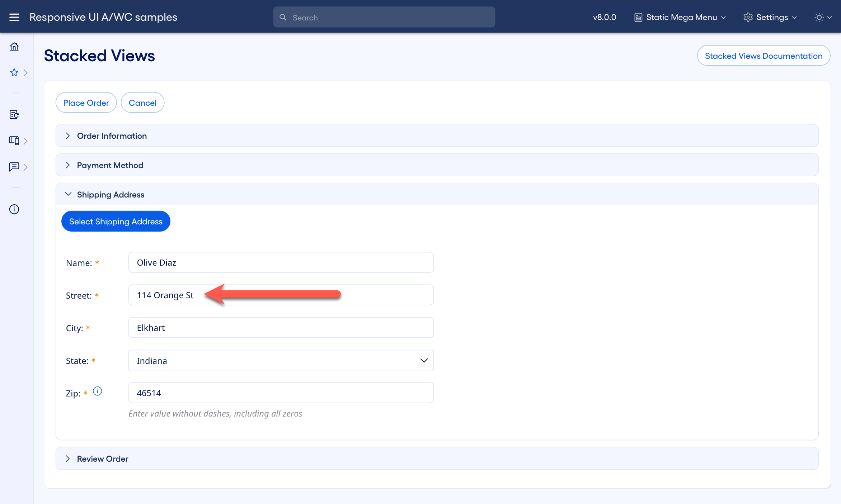841x504 pixels.
Task: Select the star favorites icon
Action: [x=14, y=72]
